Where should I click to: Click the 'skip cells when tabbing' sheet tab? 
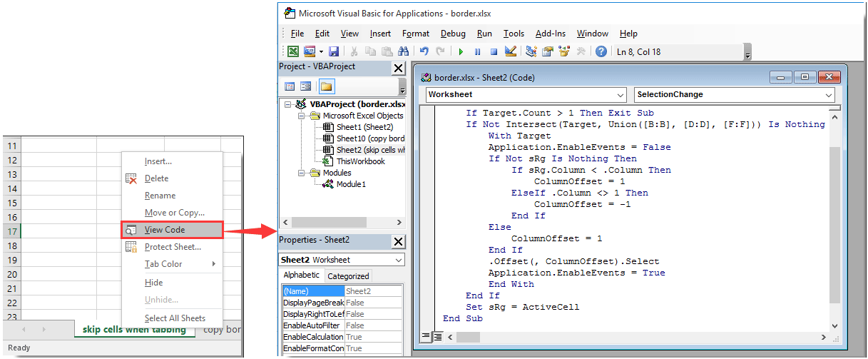tap(134, 330)
